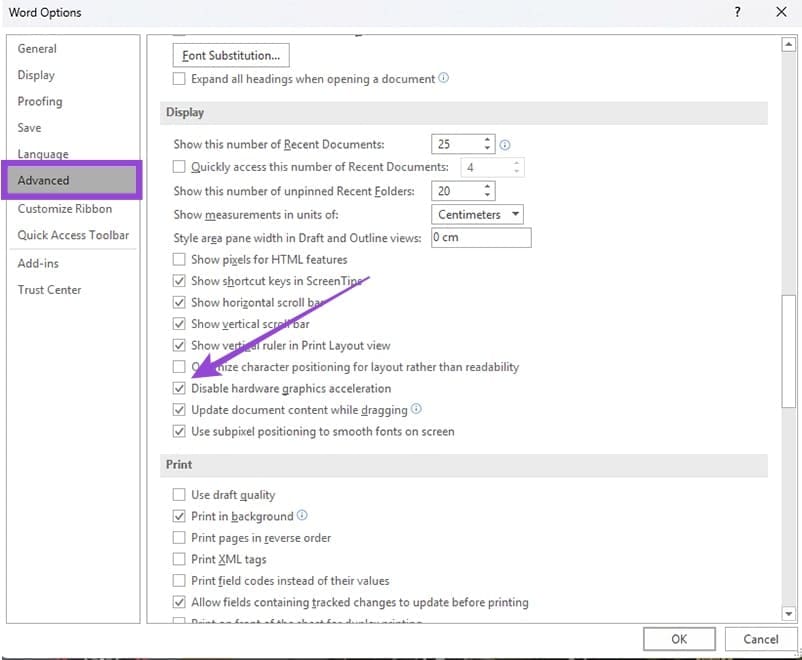802x660 pixels.
Task: Click the info icon beside Recent Documents count
Action: 505,144
